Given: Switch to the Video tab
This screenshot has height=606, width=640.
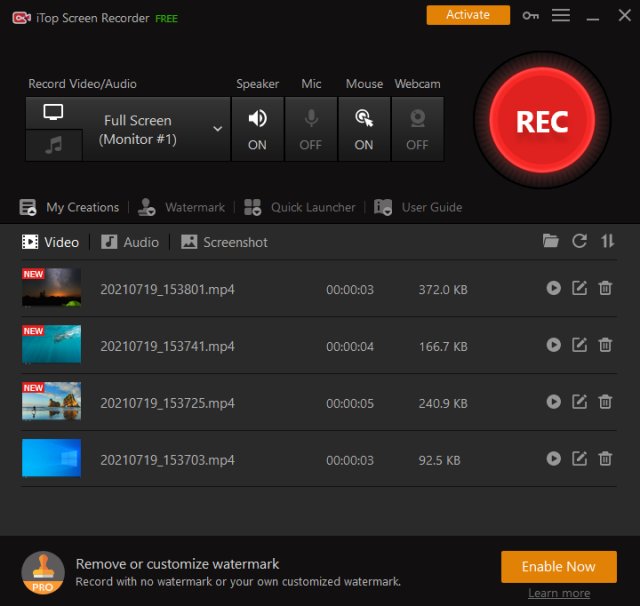Looking at the screenshot, I should pyautogui.click(x=50, y=242).
